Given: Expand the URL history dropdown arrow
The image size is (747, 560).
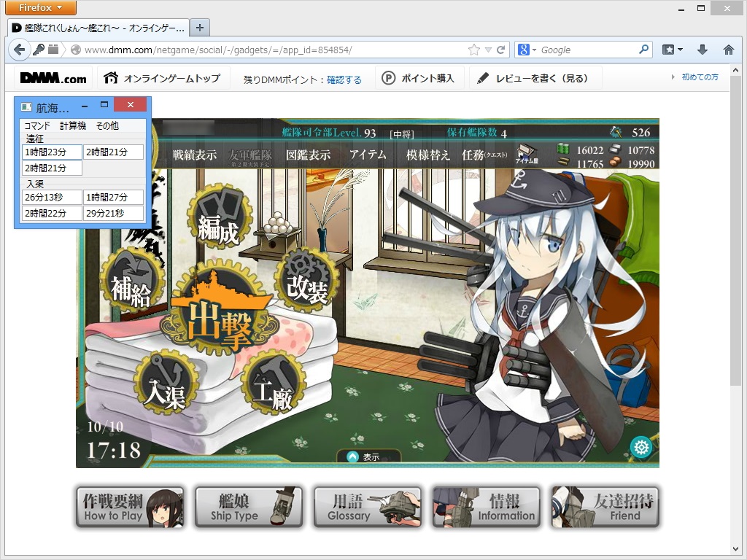Looking at the screenshot, I should pyautogui.click(x=488, y=50).
